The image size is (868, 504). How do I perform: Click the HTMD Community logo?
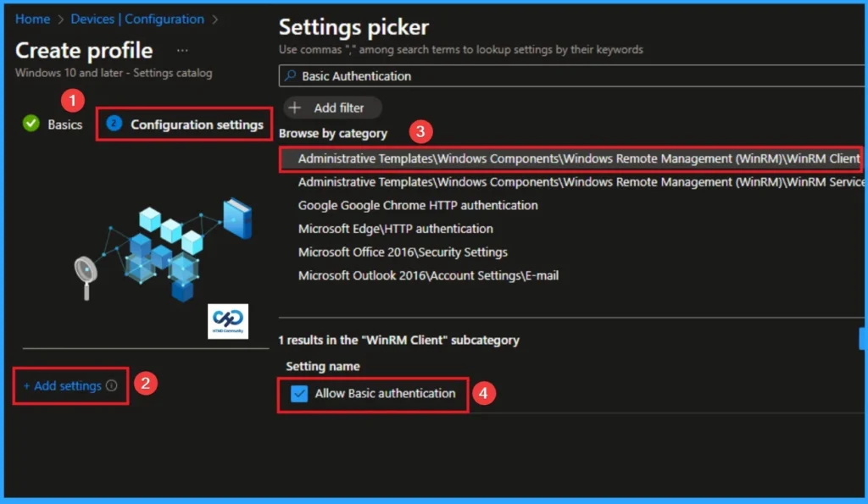click(228, 320)
